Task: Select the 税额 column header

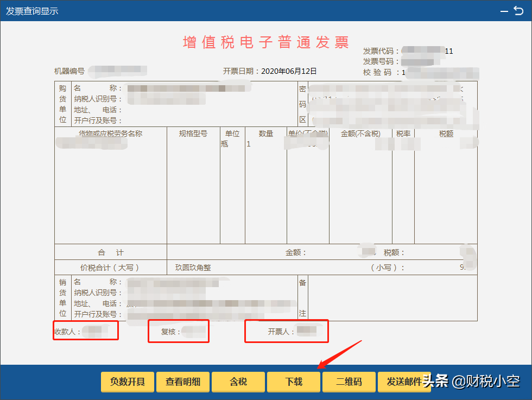Action: [x=446, y=134]
